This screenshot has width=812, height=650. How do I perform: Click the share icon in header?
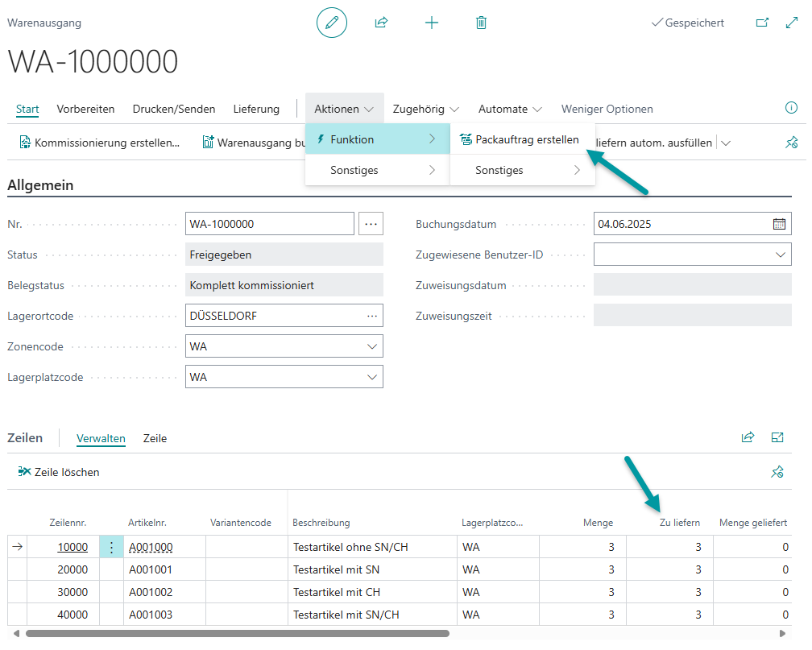tap(381, 23)
